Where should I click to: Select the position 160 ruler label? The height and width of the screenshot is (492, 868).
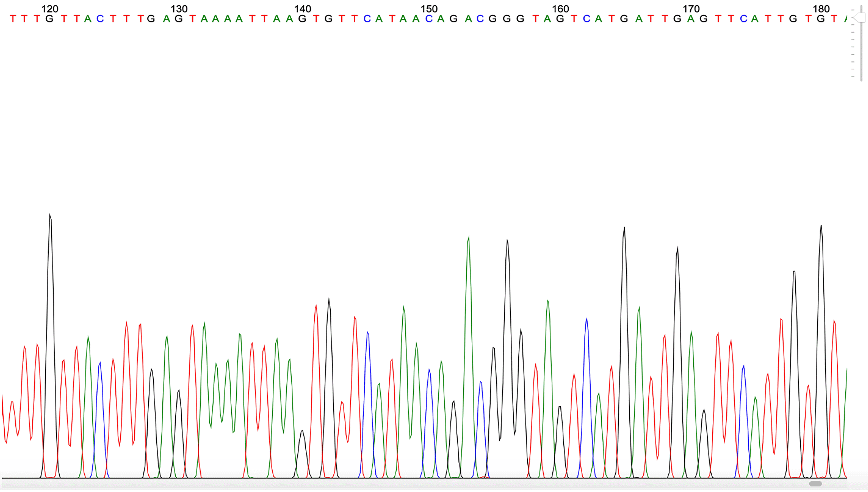561,8
